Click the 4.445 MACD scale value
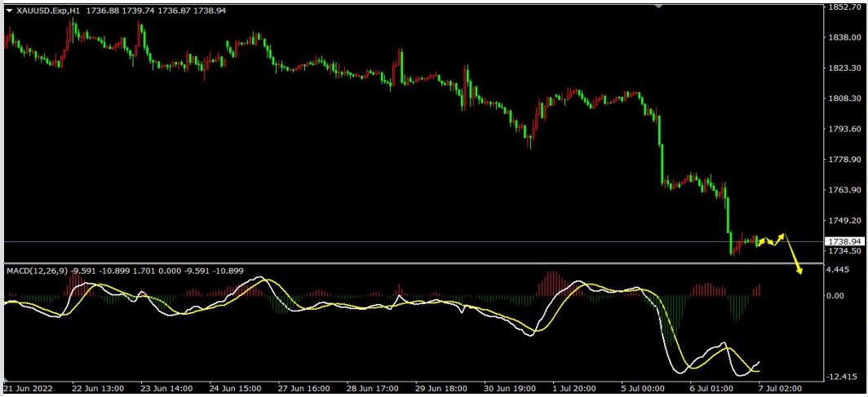868x397 pixels. [839, 270]
